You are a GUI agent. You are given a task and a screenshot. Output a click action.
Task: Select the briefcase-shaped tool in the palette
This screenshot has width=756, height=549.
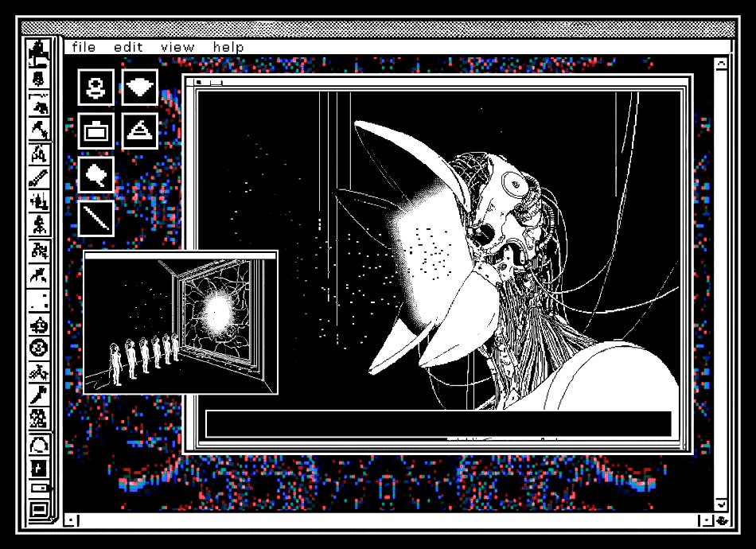(x=96, y=131)
